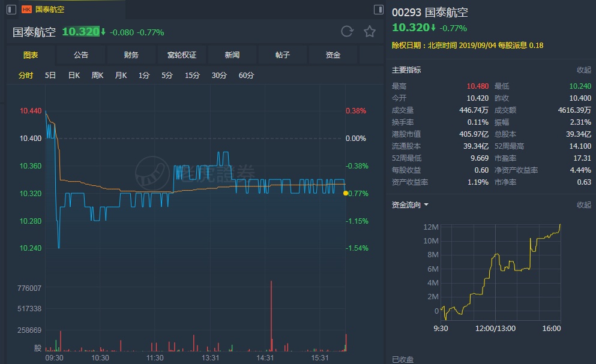The width and height of the screenshot is (596, 364).
Task: Open the 新闻 news tab
Action: pos(232,55)
